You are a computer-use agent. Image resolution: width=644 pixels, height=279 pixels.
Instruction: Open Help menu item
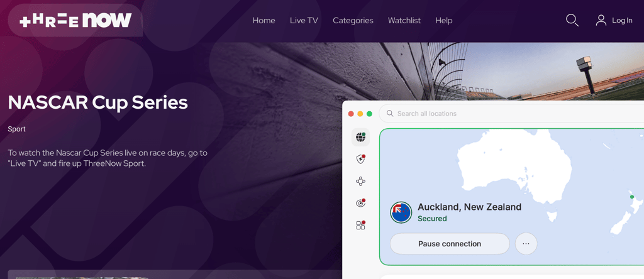click(443, 21)
